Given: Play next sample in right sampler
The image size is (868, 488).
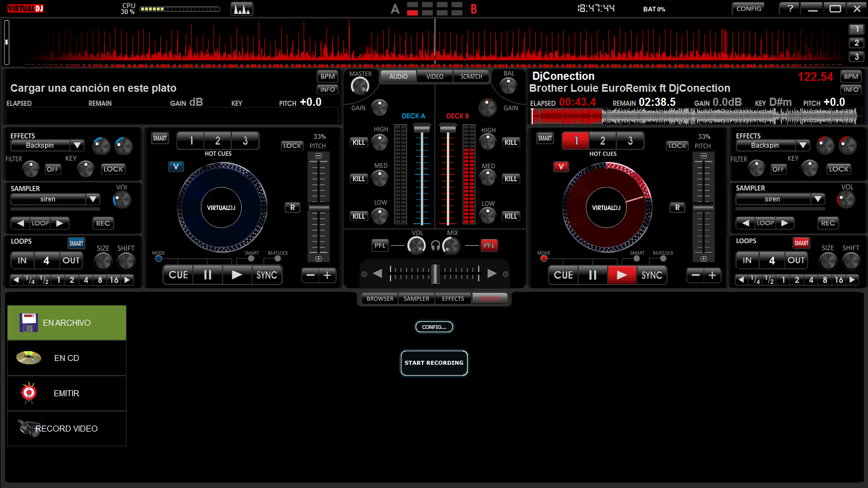Looking at the screenshot, I should tap(784, 223).
